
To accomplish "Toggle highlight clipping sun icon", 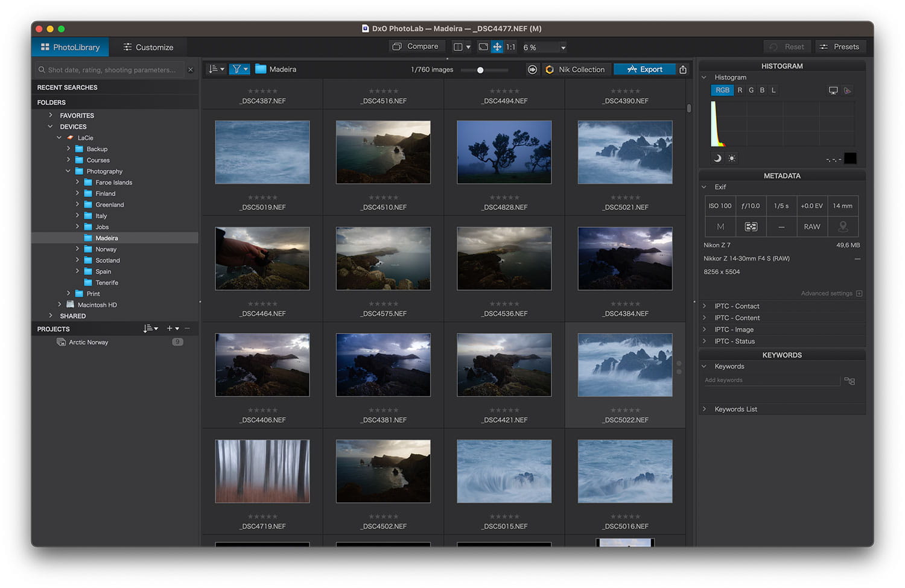I will click(732, 158).
